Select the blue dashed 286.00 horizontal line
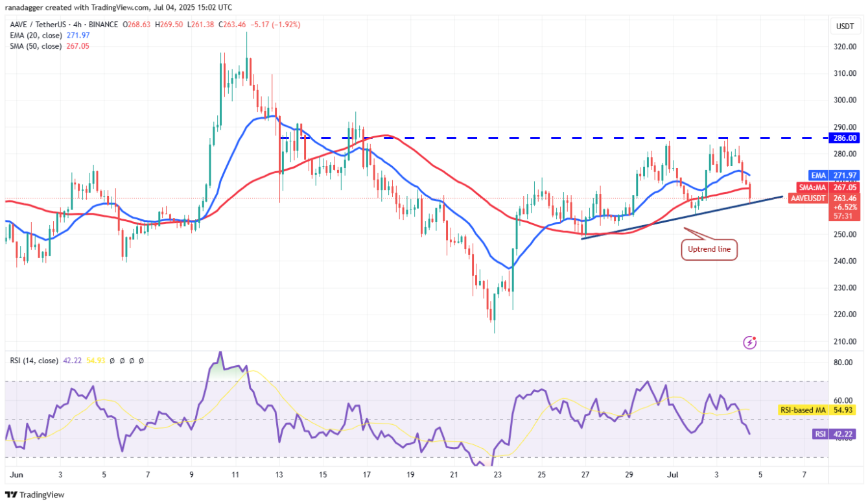 click(519, 138)
